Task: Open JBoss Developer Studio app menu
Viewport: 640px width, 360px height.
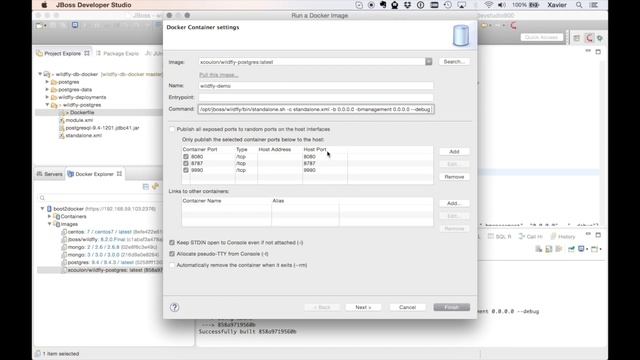Action: [93, 5]
